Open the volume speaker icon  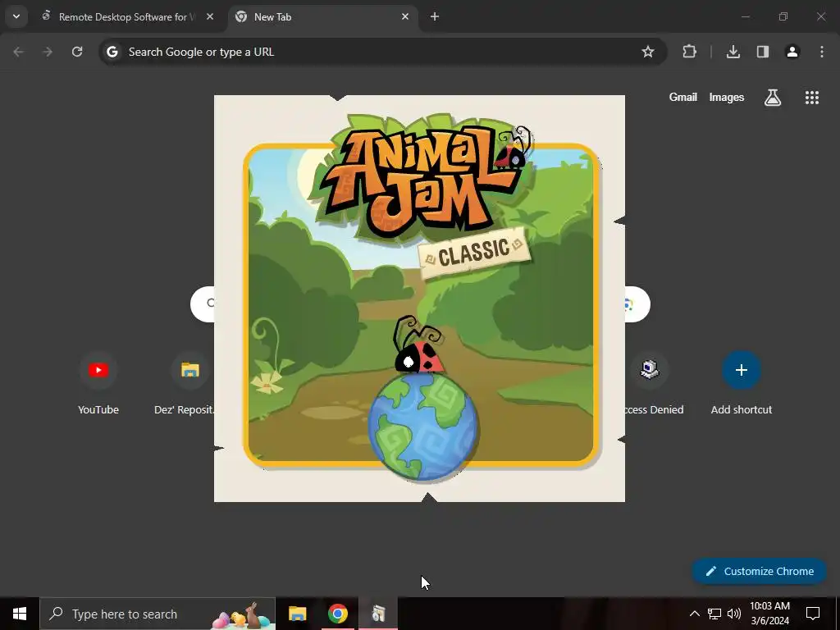click(x=734, y=614)
